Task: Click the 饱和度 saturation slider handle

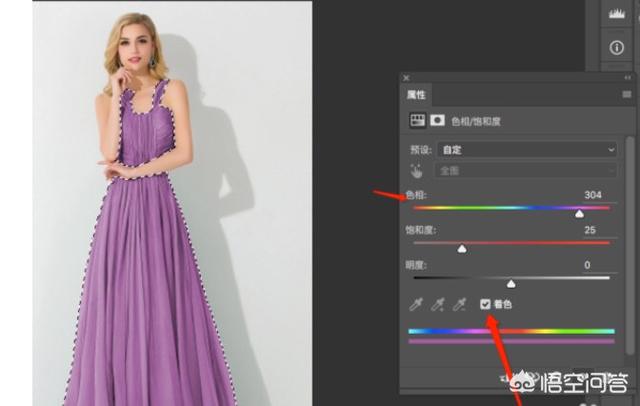Action: point(462,248)
